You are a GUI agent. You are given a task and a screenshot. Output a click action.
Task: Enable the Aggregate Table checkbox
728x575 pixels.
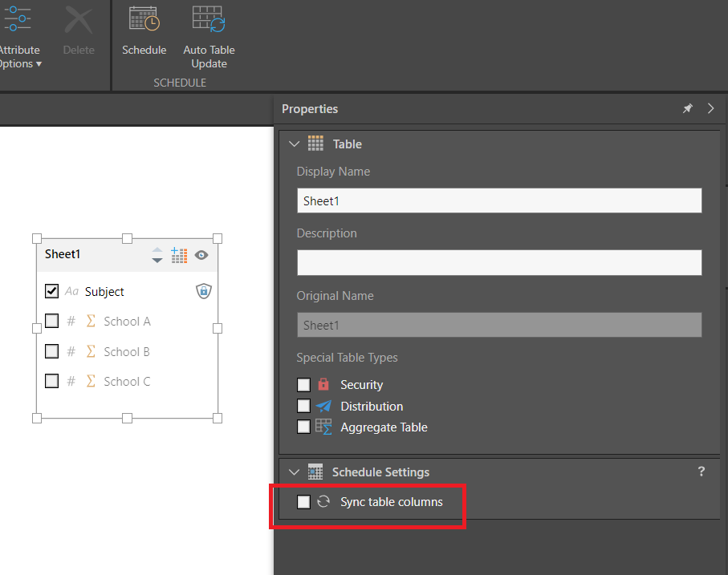(303, 427)
